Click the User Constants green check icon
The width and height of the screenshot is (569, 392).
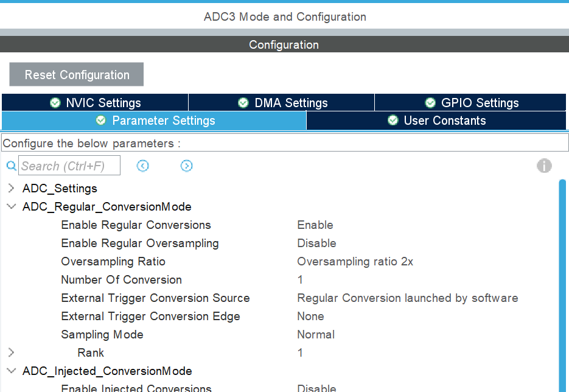(x=393, y=121)
